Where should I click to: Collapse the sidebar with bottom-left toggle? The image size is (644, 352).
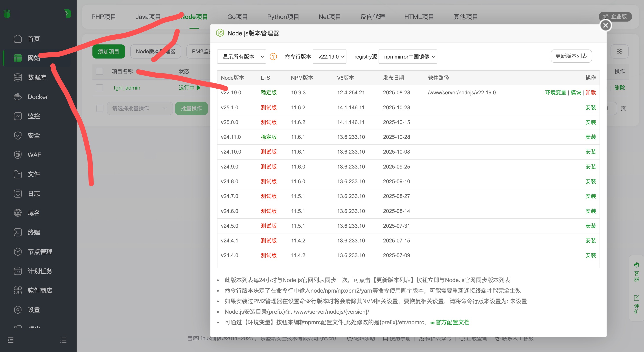pyautogui.click(x=11, y=340)
